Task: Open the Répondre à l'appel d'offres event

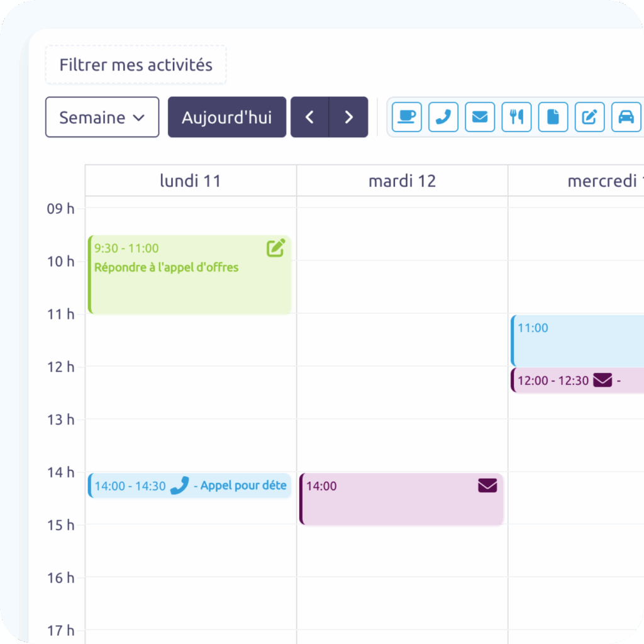Action: point(189,280)
